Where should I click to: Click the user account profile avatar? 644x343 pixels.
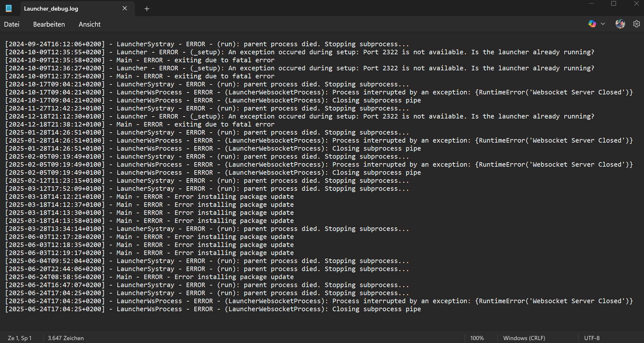pyautogui.click(x=620, y=24)
